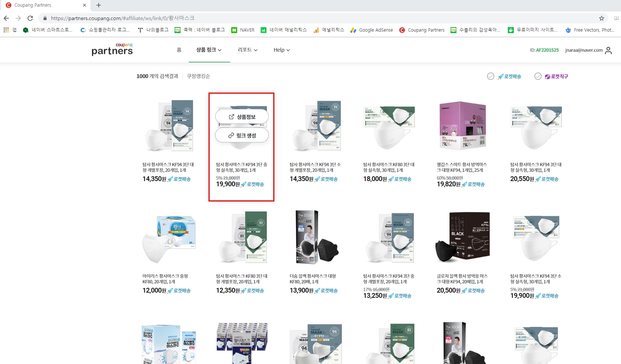Open the Apps grid bookmark icon
This screenshot has width=621, height=364.
(x=6, y=30)
